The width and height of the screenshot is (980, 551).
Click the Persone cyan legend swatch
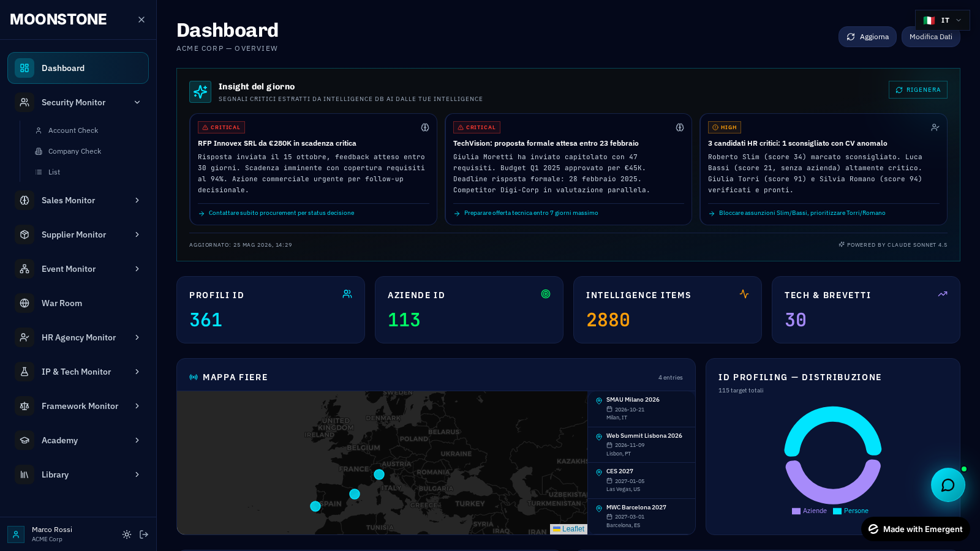pos(837,511)
